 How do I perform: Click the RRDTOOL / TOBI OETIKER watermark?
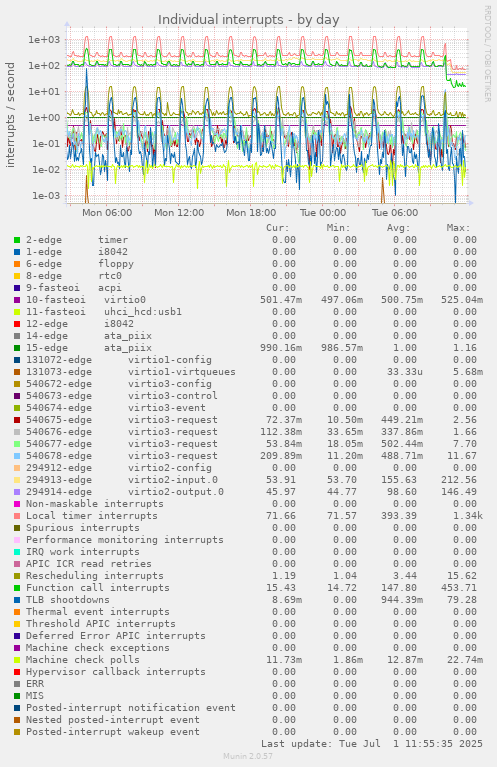tap(487, 53)
